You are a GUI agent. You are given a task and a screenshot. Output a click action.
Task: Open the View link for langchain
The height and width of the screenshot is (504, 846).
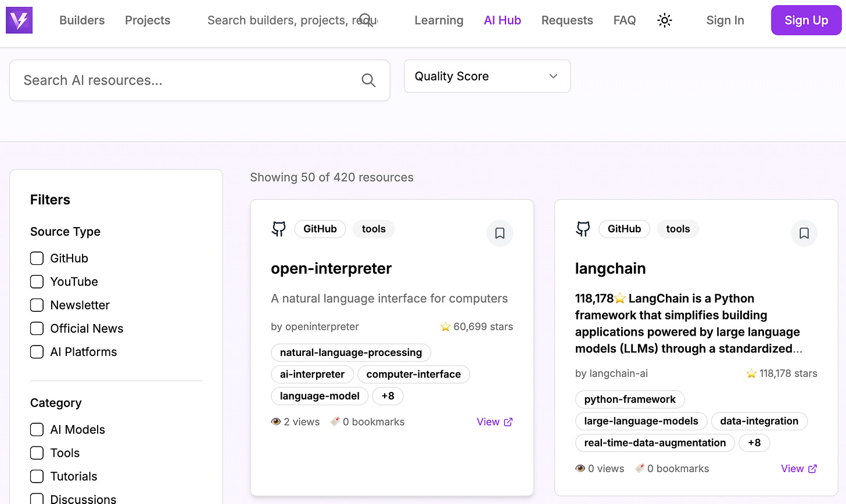coord(799,469)
